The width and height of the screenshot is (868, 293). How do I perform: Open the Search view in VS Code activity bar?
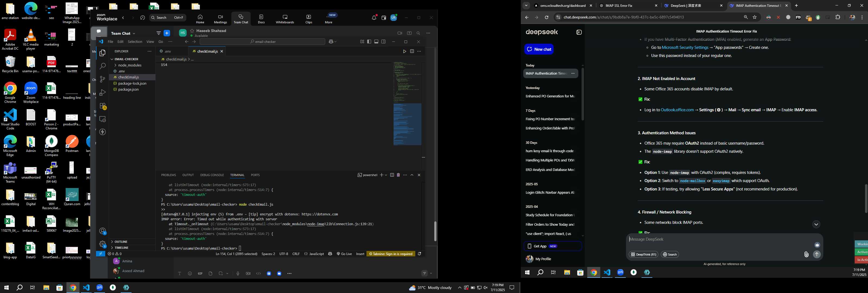tap(103, 66)
